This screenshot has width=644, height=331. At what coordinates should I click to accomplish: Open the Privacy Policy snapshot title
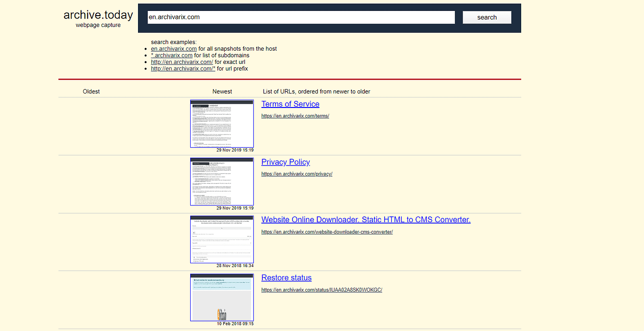tap(285, 162)
